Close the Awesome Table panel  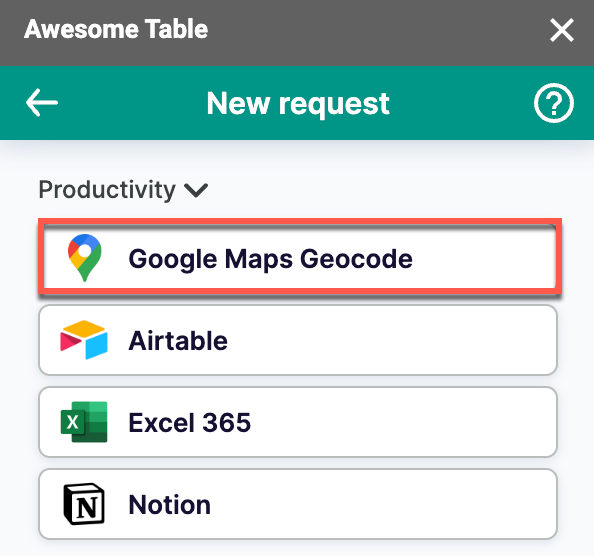pos(561,30)
